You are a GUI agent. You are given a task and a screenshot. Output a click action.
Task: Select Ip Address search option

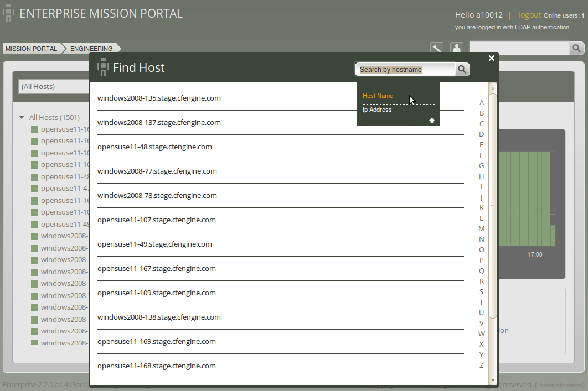coord(377,110)
